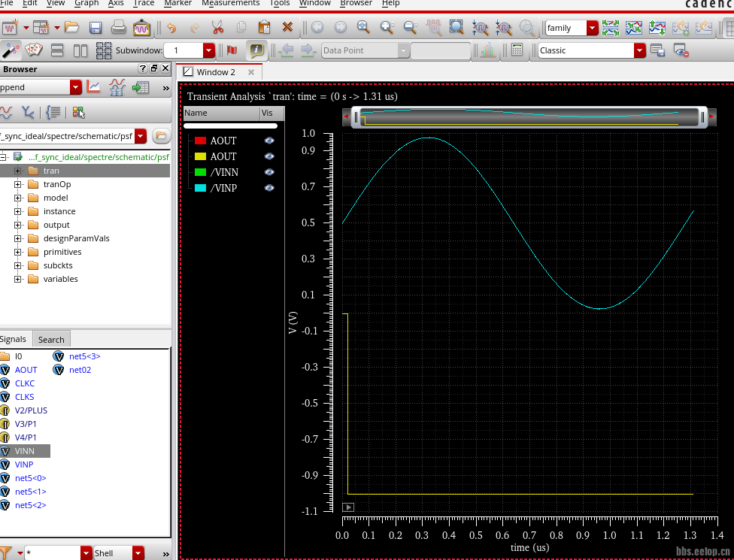Open the calculator tool
The width and height of the screenshot is (734, 560).
pos(517,50)
